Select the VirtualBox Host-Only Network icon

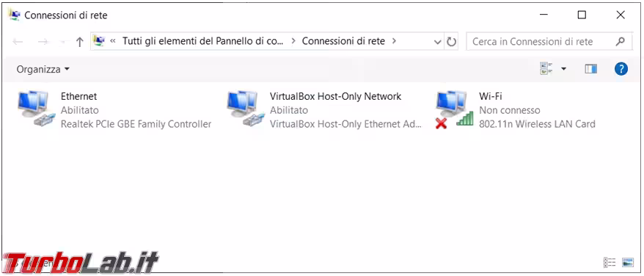tap(245, 110)
